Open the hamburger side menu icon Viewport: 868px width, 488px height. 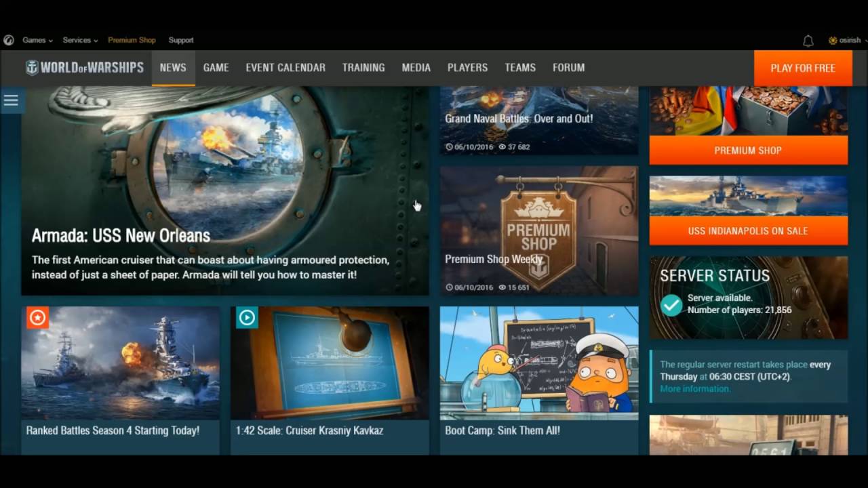11,100
